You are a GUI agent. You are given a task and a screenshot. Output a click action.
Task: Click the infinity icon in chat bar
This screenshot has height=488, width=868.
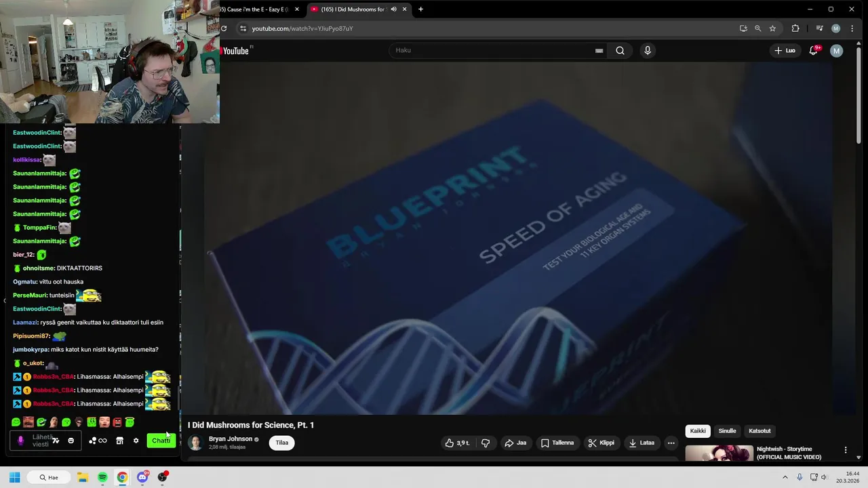point(102,441)
